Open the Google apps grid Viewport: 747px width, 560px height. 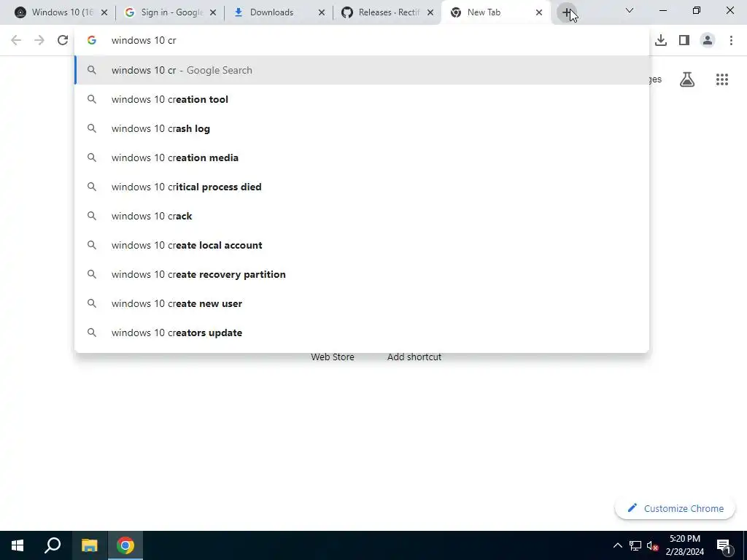click(721, 79)
